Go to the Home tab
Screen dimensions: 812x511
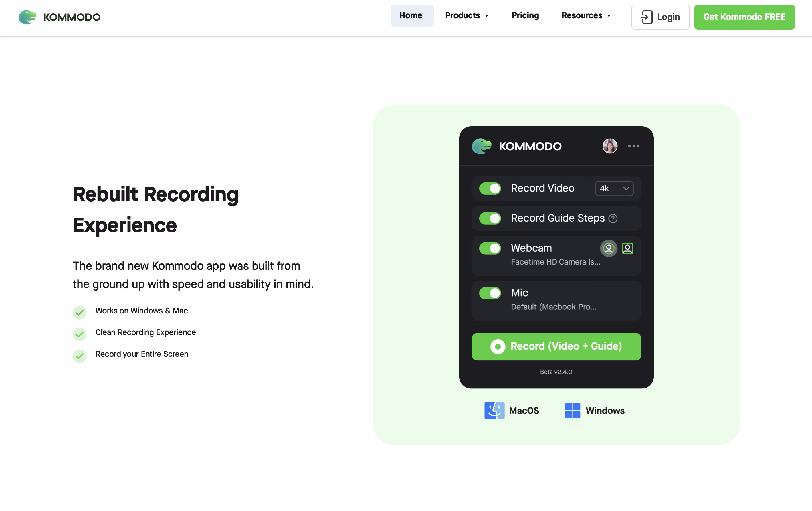click(x=411, y=15)
